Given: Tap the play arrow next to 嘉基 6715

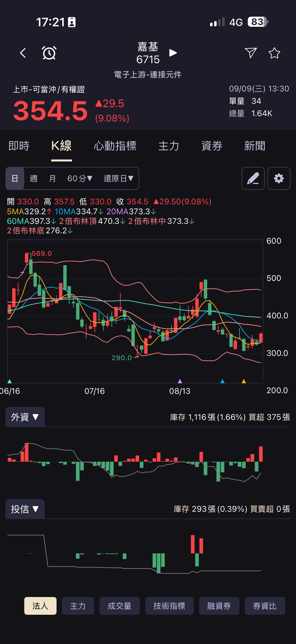Looking at the screenshot, I should pyautogui.click(x=173, y=53).
